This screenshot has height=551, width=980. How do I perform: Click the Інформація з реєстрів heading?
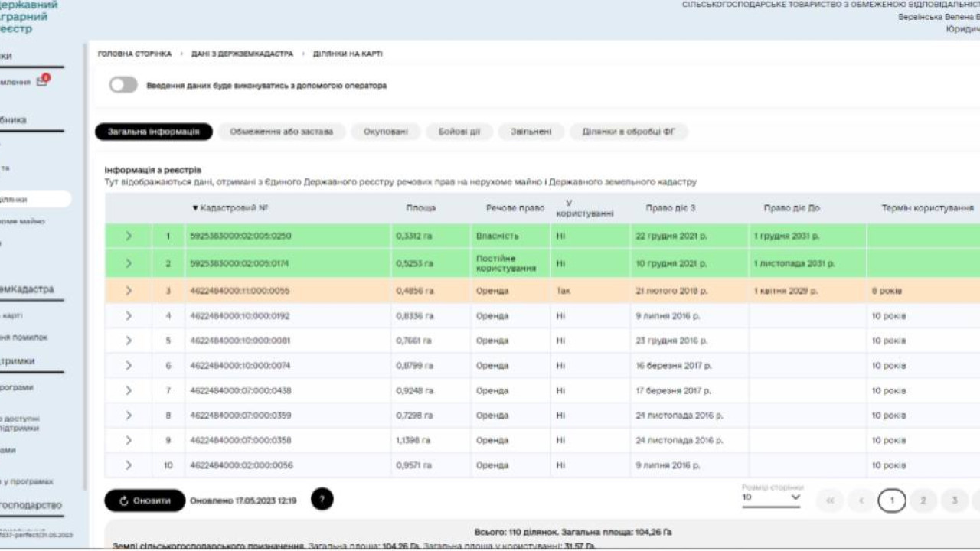(x=152, y=170)
